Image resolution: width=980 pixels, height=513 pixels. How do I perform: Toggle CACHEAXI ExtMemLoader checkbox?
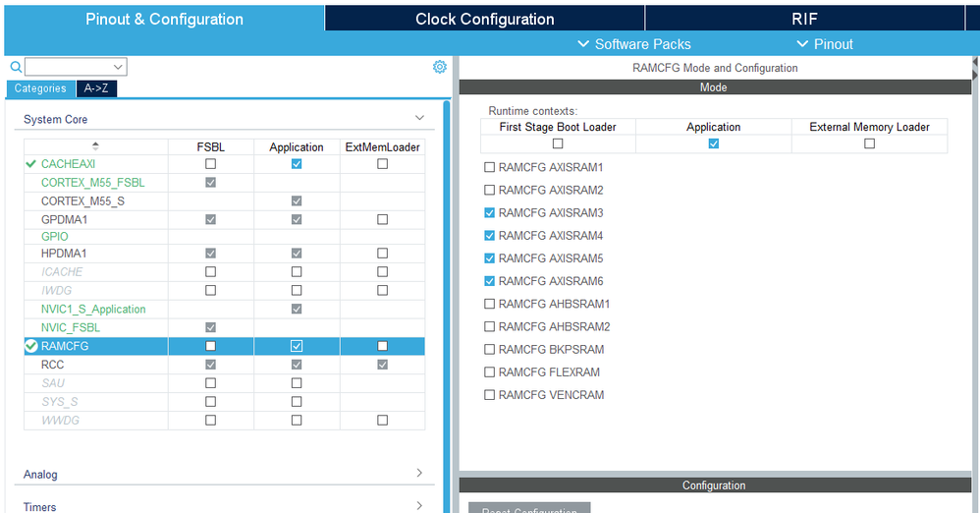click(383, 164)
